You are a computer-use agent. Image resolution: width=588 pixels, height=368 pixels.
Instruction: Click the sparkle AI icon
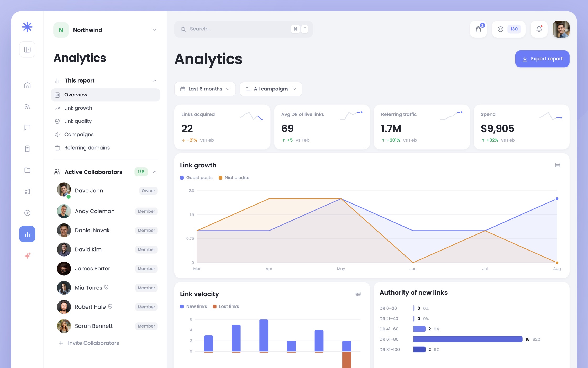[27, 255]
